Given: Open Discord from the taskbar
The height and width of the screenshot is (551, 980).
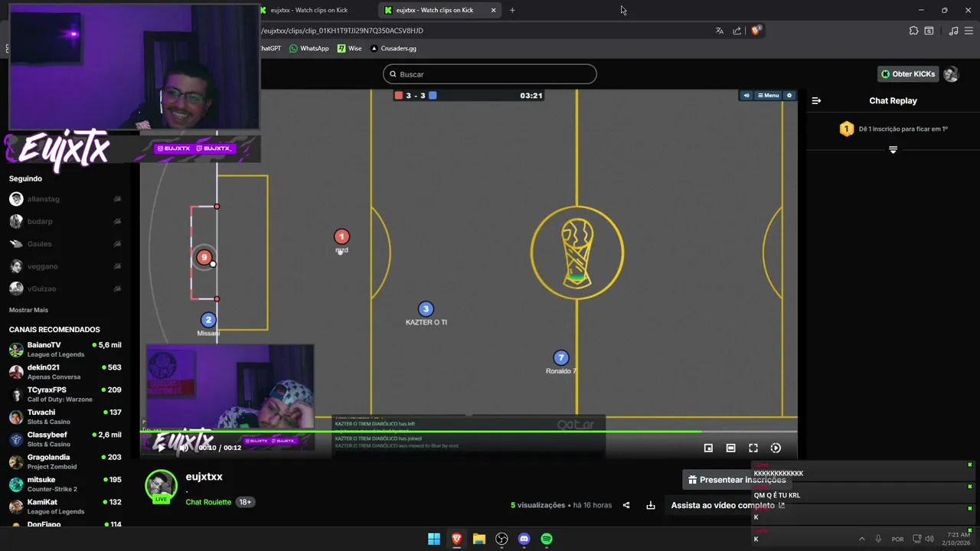Looking at the screenshot, I should coord(524,539).
